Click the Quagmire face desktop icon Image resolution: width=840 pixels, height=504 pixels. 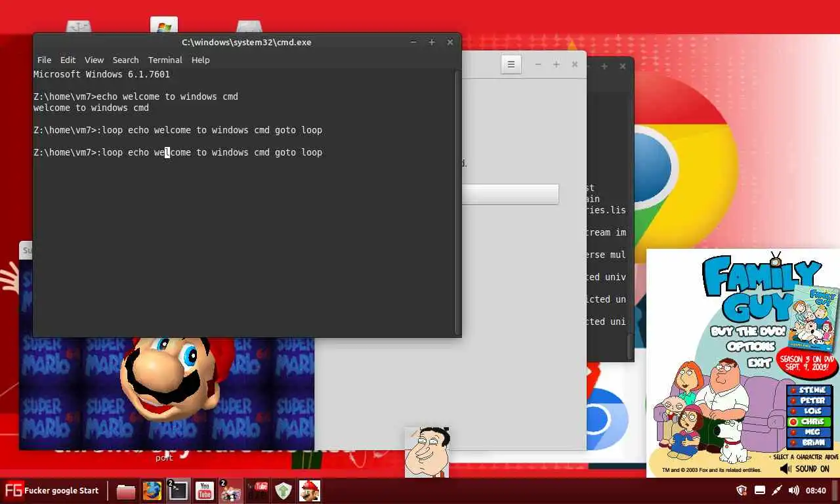click(427, 452)
